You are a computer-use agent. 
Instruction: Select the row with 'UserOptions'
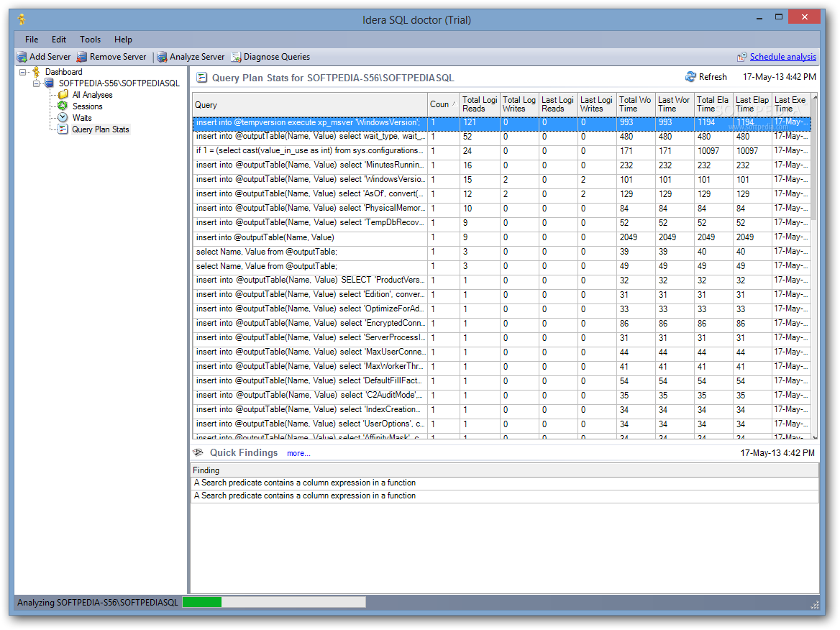click(x=501, y=424)
